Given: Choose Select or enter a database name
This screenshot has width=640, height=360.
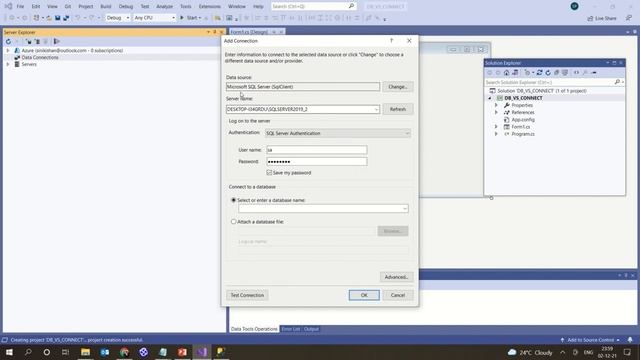Looking at the screenshot, I should pos(233,200).
